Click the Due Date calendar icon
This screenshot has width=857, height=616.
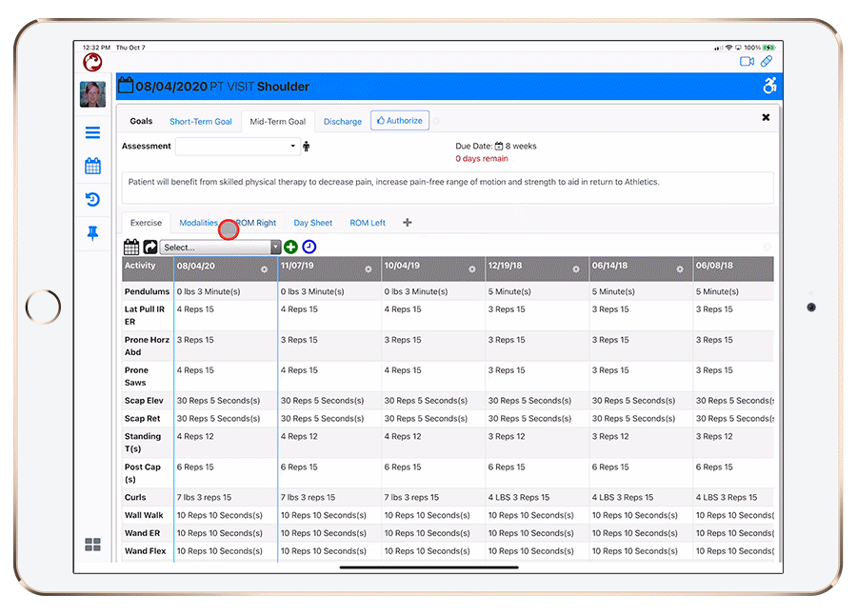(x=498, y=146)
